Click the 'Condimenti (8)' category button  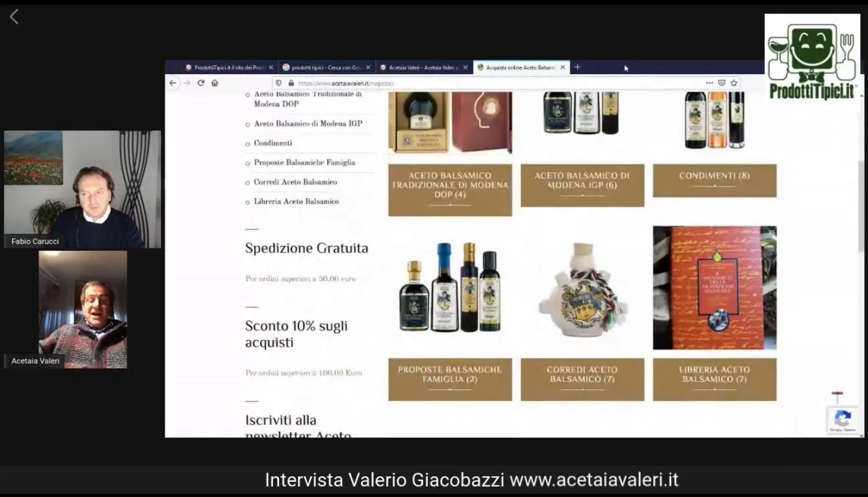(714, 181)
